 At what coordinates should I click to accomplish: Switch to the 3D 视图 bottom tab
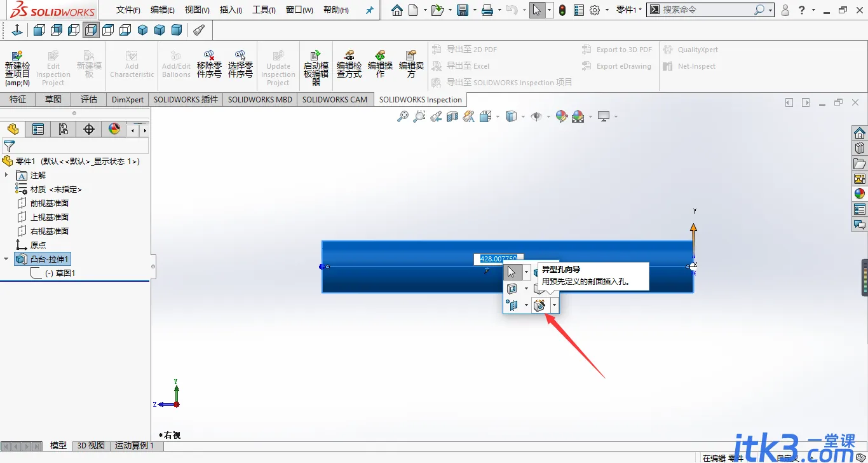(x=91, y=445)
